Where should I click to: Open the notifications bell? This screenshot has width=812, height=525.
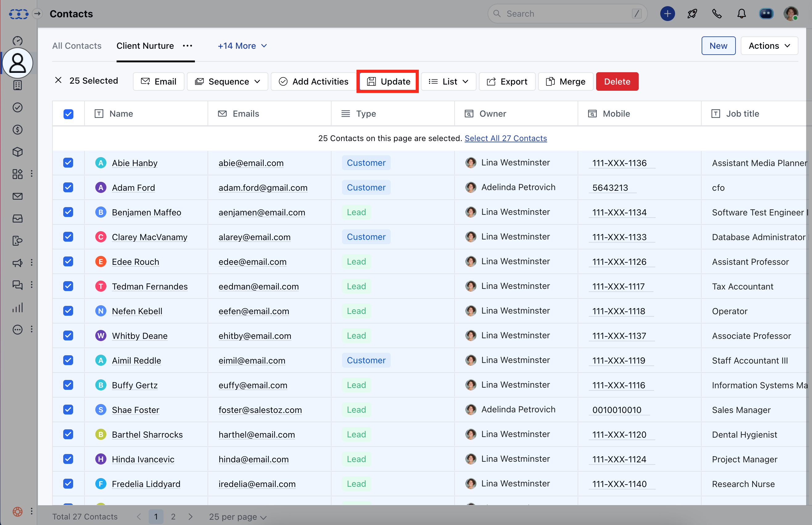point(741,14)
